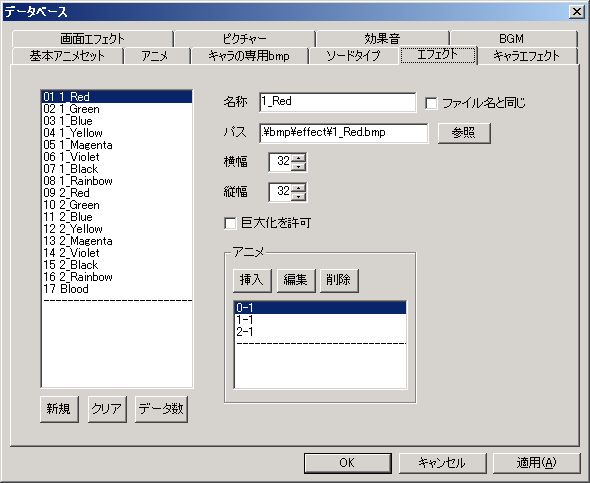Increase the 横幅 width spinner value

coord(298,158)
